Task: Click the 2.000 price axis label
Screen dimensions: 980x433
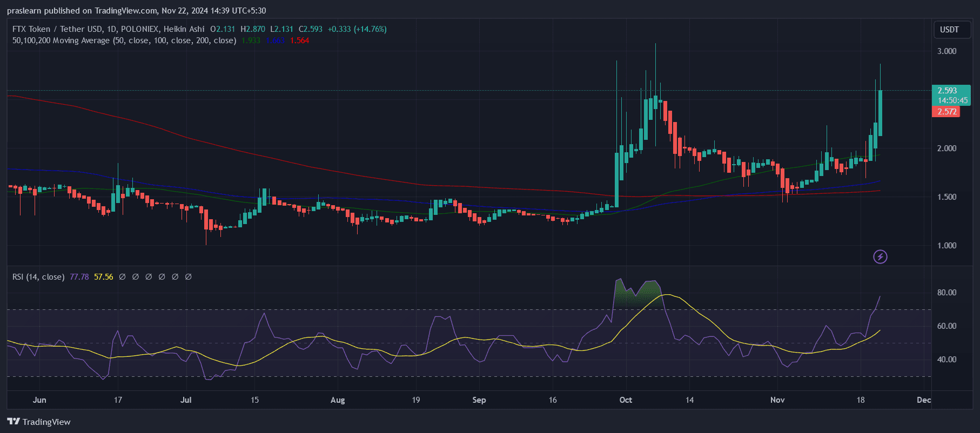Action: click(947, 148)
